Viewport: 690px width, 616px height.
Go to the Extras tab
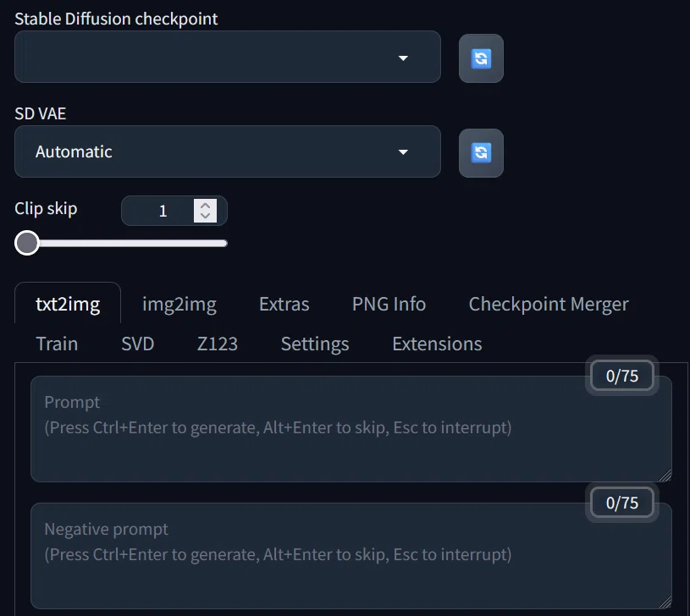click(284, 304)
